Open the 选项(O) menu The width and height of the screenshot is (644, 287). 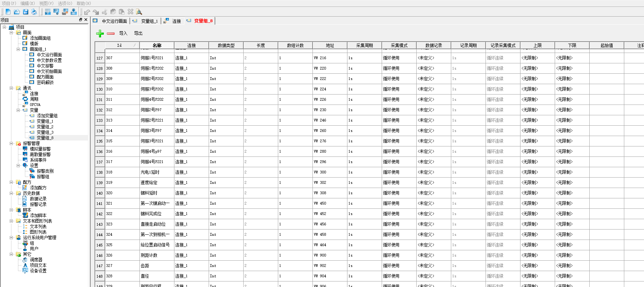click(65, 3)
